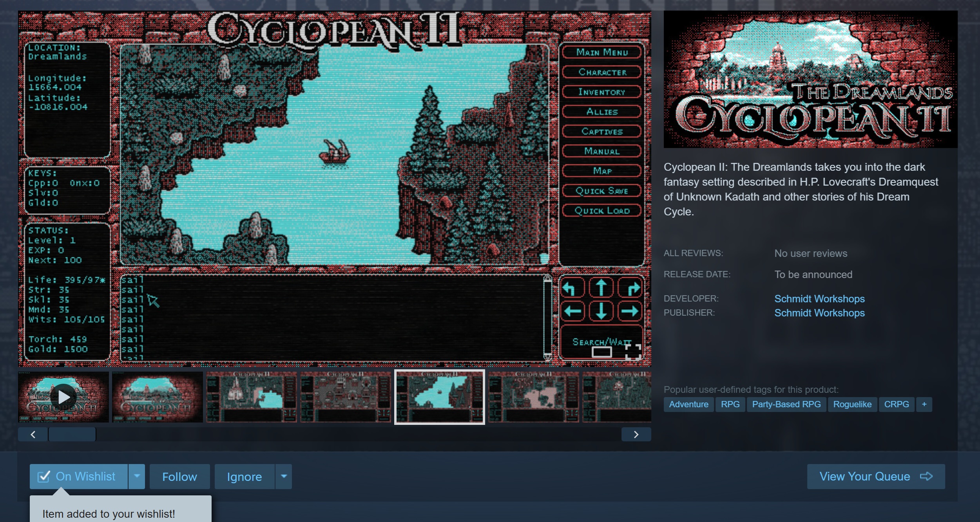Screen dimensions: 980x522
Task: Open the Roguelike tag
Action: pos(852,404)
